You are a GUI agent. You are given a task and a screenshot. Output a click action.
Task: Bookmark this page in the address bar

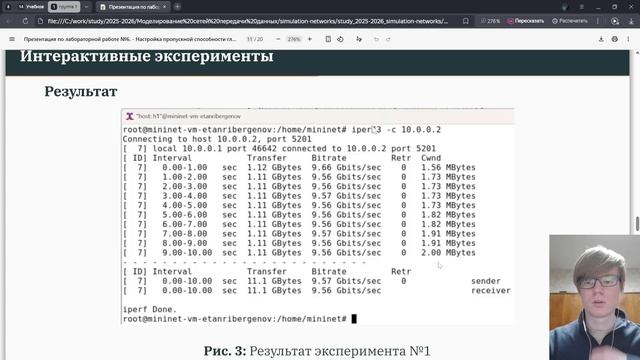click(466, 21)
